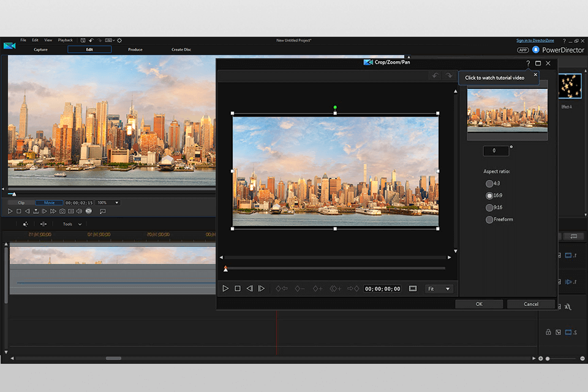588x392 pixels.
Task: Stop the Crop/Zoom/Pan preview
Action: pyautogui.click(x=238, y=288)
